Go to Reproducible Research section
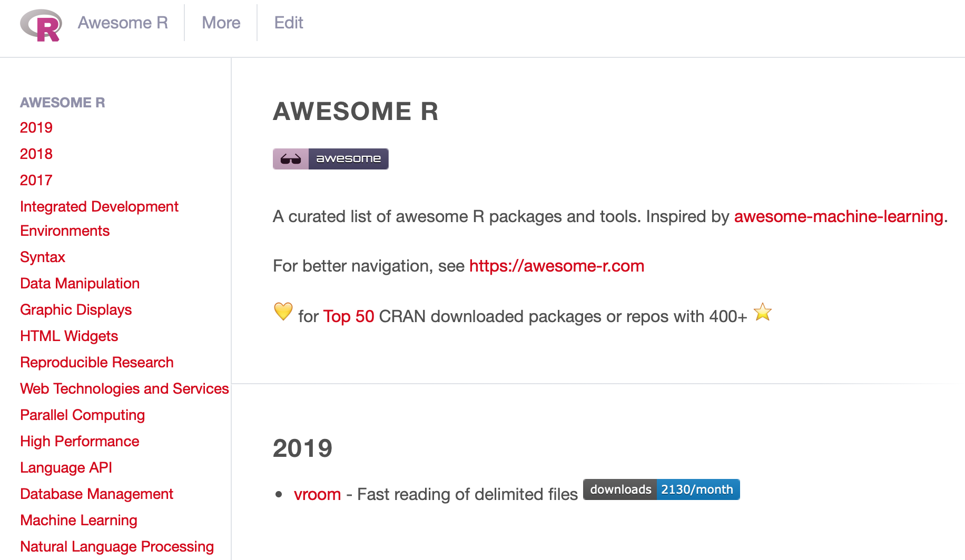Viewport: 965px width, 560px height. pos(97,362)
